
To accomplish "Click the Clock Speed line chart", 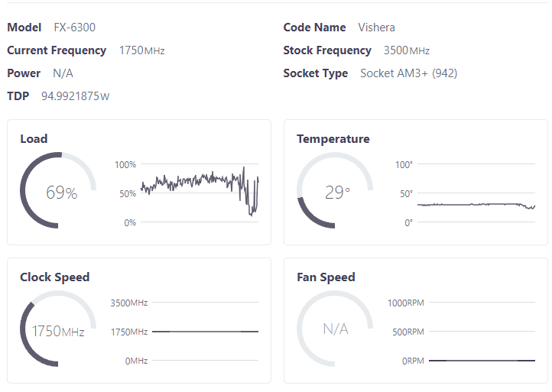I will tap(205, 332).
